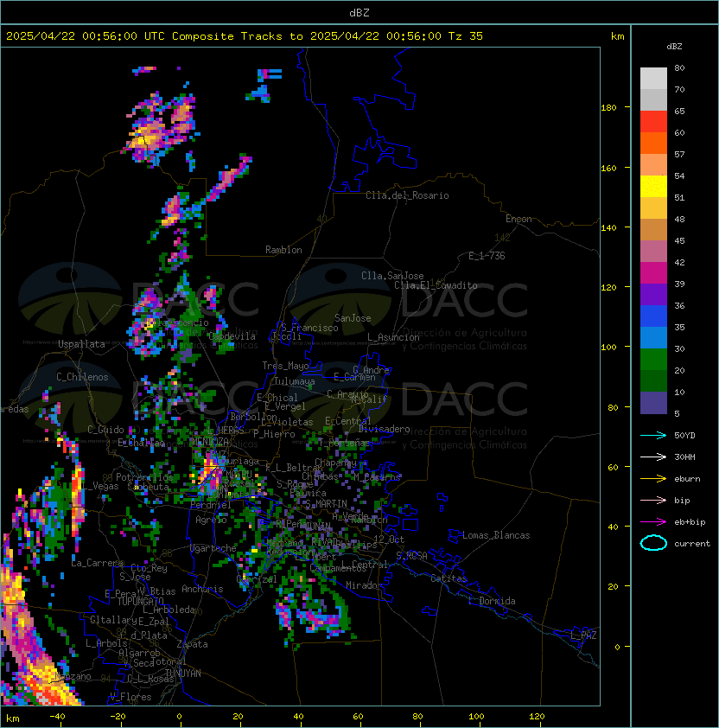Click the Agrelo place label
The height and width of the screenshot is (728, 719).
[x=211, y=520]
